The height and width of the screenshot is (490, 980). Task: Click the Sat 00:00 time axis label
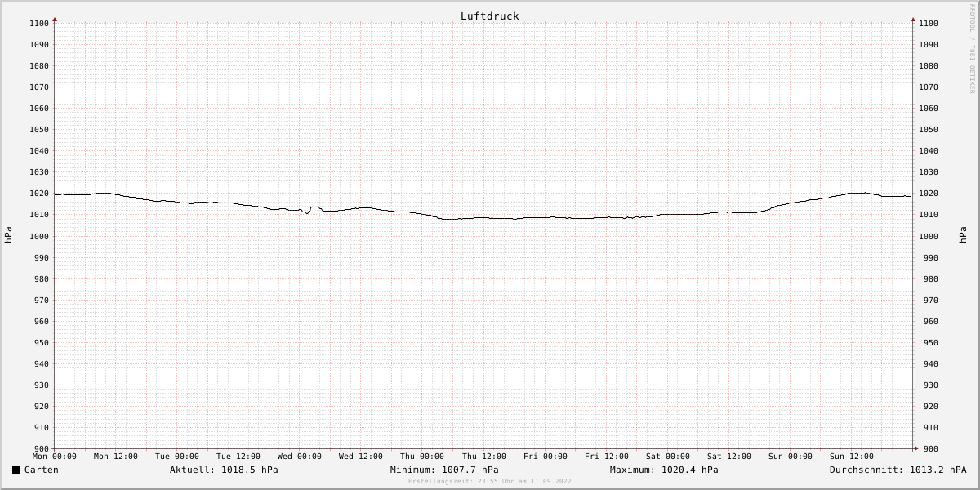pos(668,457)
